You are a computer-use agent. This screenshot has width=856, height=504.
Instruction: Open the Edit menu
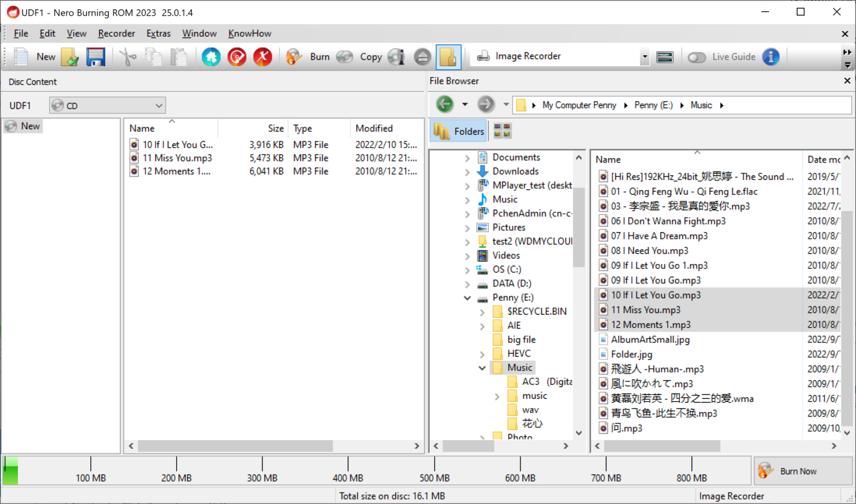47,33
